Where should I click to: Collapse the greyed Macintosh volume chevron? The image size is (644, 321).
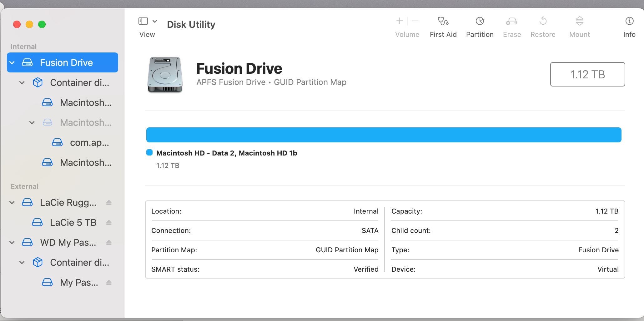32,123
